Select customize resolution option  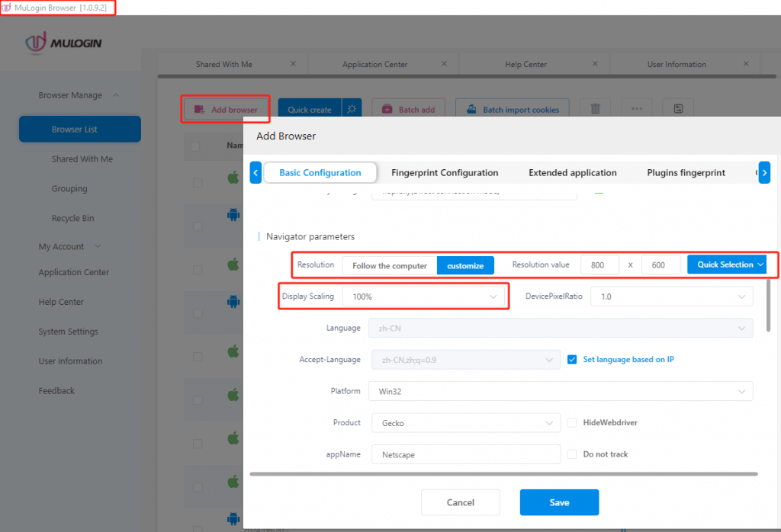click(465, 265)
